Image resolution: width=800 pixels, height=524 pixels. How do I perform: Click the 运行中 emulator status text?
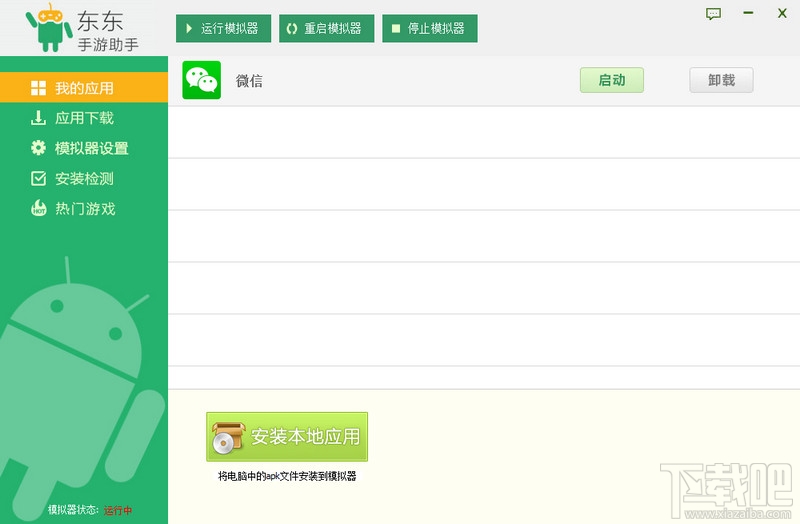point(118,510)
